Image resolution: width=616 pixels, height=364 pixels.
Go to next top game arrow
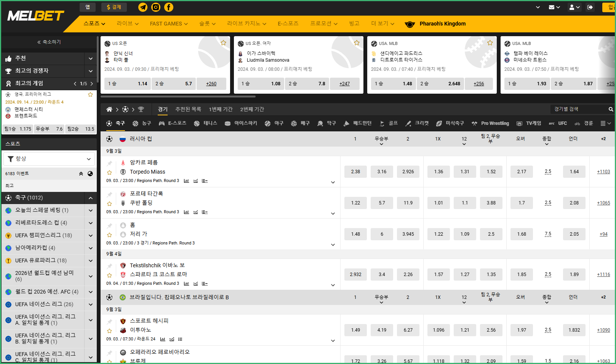92,84
